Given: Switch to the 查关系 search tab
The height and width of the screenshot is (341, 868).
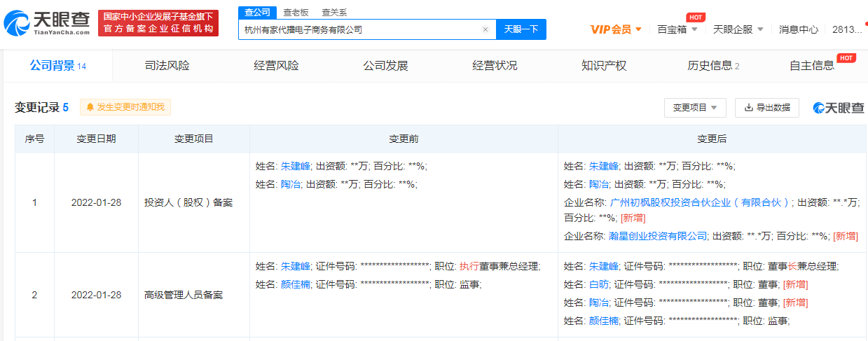Looking at the screenshot, I should click(x=334, y=13).
